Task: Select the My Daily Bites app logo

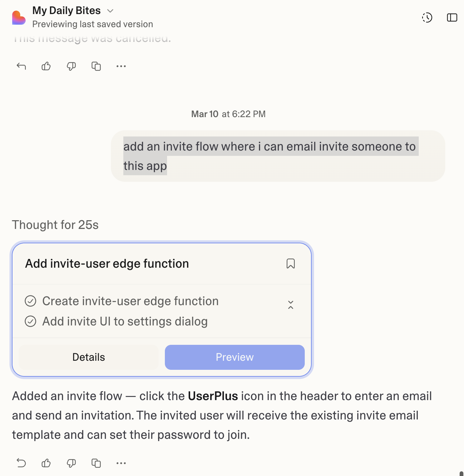Action: [19, 18]
